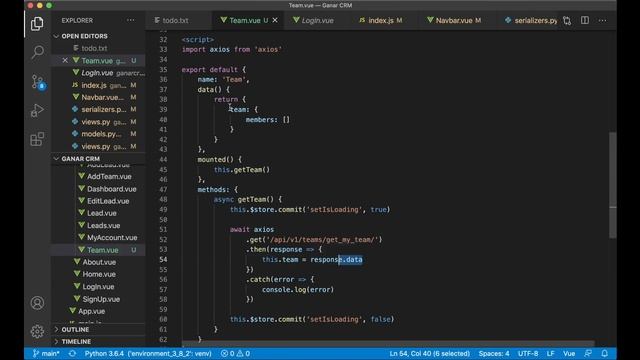Click the main branch indicator
The image size is (640, 360).
click(46, 353)
